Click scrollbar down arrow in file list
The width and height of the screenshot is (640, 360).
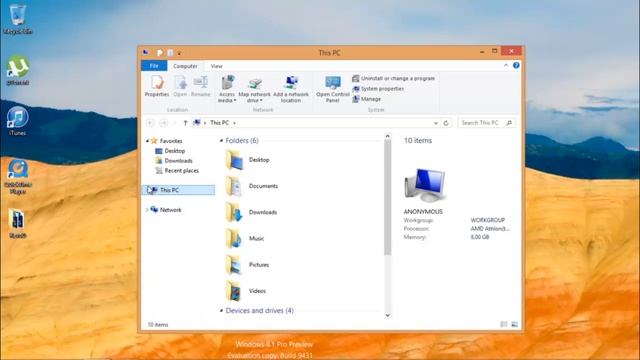387,316
